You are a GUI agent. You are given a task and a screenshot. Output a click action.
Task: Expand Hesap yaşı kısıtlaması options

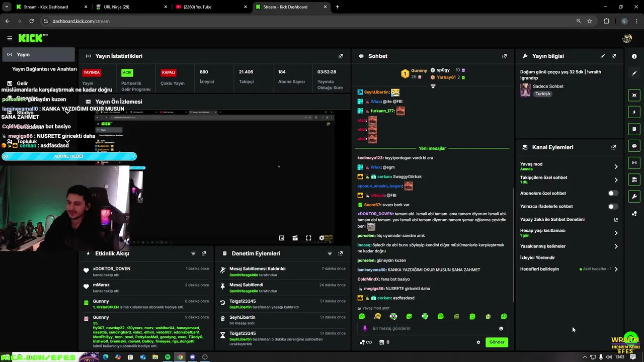[x=616, y=233]
